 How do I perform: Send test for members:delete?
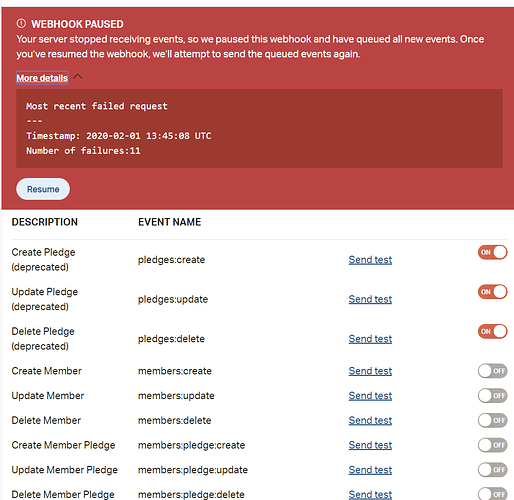[x=370, y=420]
